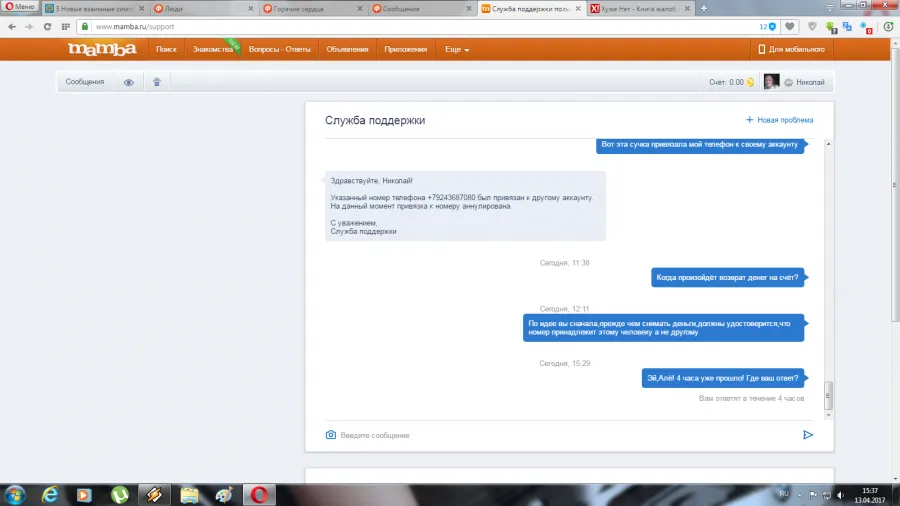Click the chat scrollbar thumb handle
900x506 pixels.
coord(828,395)
